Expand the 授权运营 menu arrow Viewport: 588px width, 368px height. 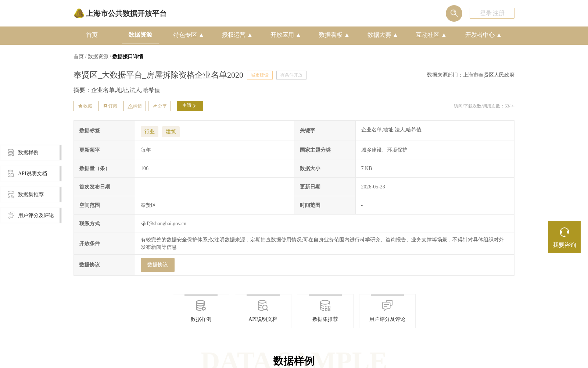(250, 35)
